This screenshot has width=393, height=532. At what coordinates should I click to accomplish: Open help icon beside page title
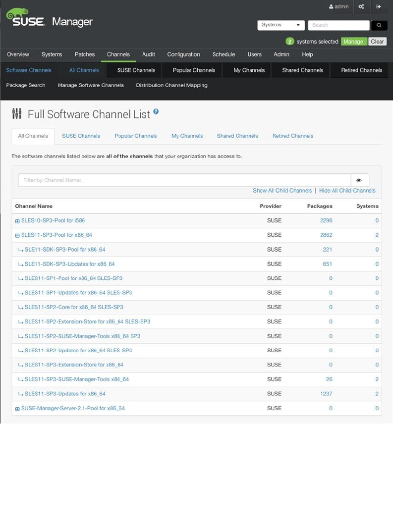(x=156, y=111)
